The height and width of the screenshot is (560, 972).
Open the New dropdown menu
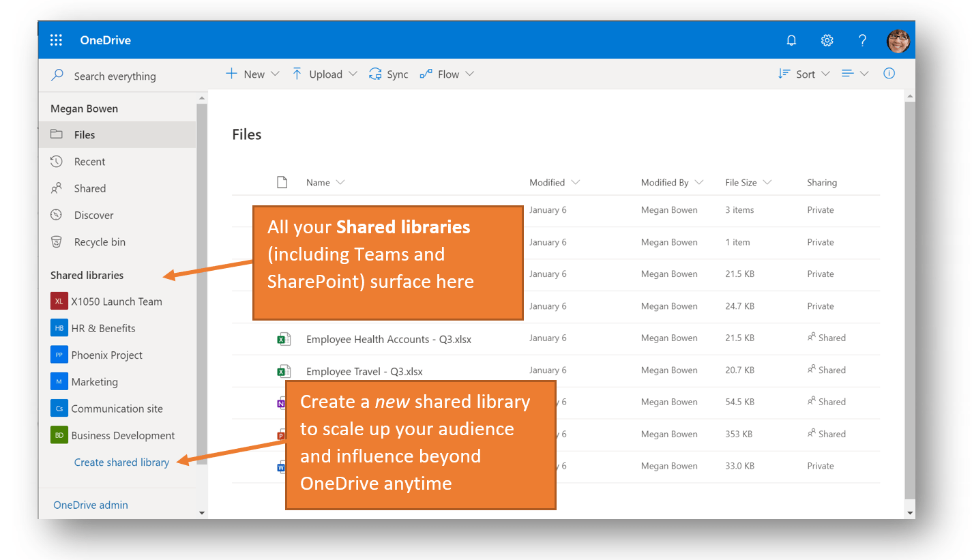pos(253,74)
